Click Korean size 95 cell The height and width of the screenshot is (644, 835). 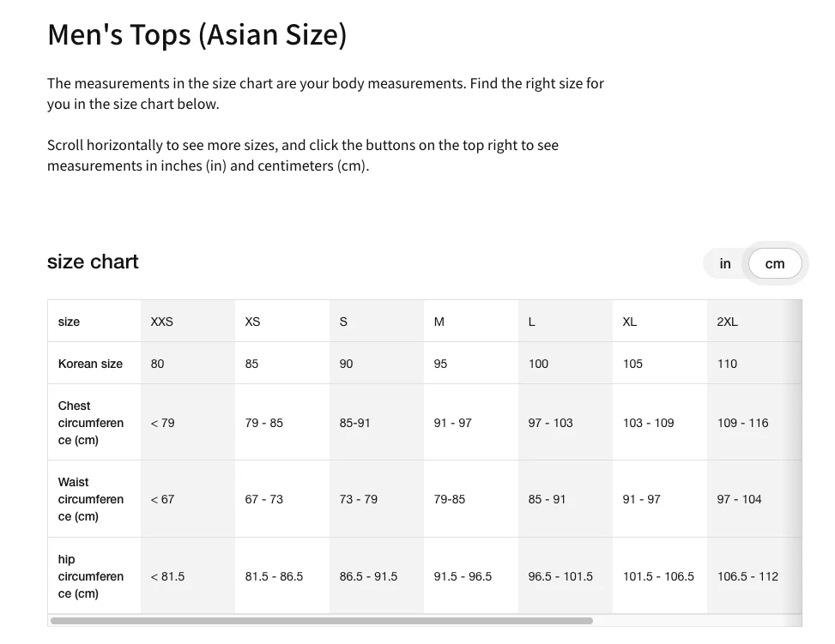click(440, 364)
